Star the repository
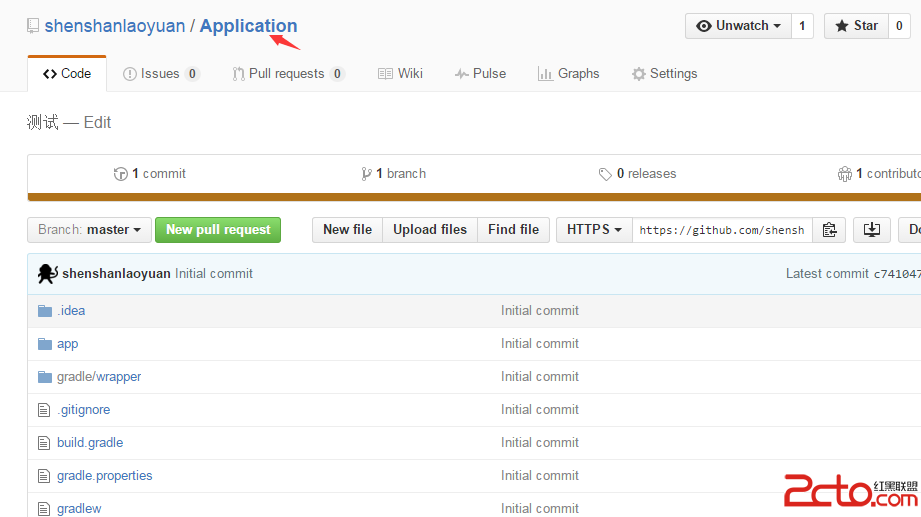The width and height of the screenshot is (921, 517). [856, 26]
